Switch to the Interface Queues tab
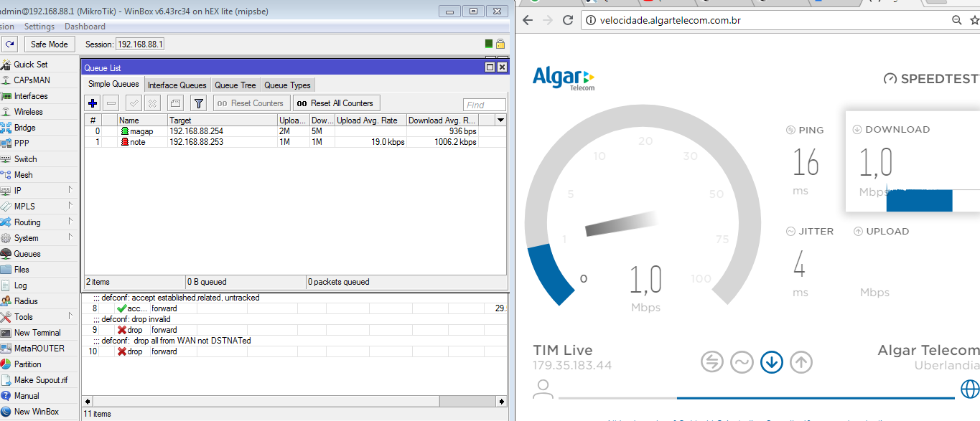This screenshot has height=421, width=980. pos(177,85)
